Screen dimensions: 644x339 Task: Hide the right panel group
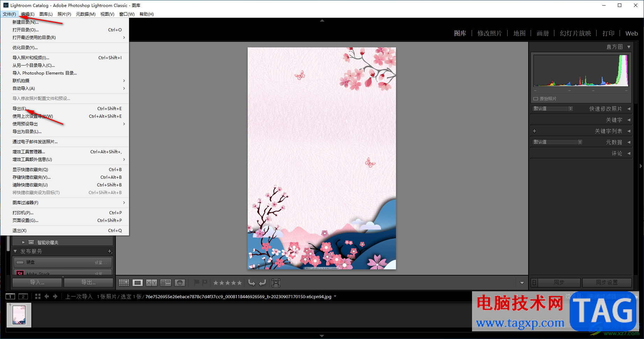point(641,166)
